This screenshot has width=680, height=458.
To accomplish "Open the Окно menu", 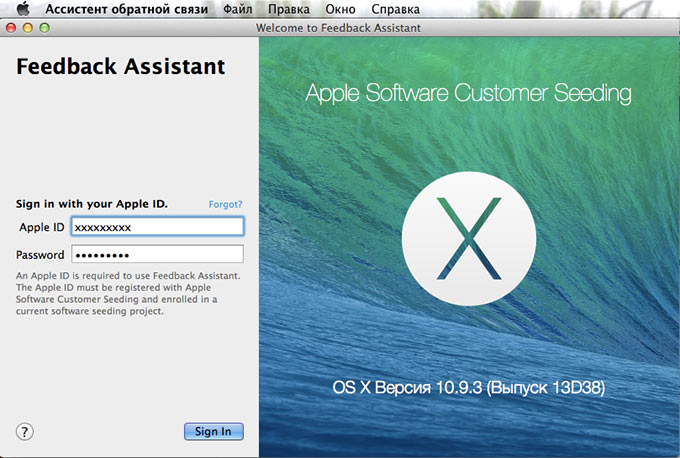I will [340, 9].
